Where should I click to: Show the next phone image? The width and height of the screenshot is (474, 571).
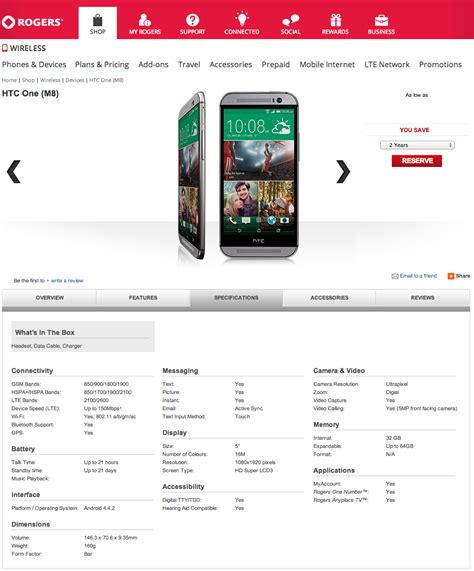343,171
